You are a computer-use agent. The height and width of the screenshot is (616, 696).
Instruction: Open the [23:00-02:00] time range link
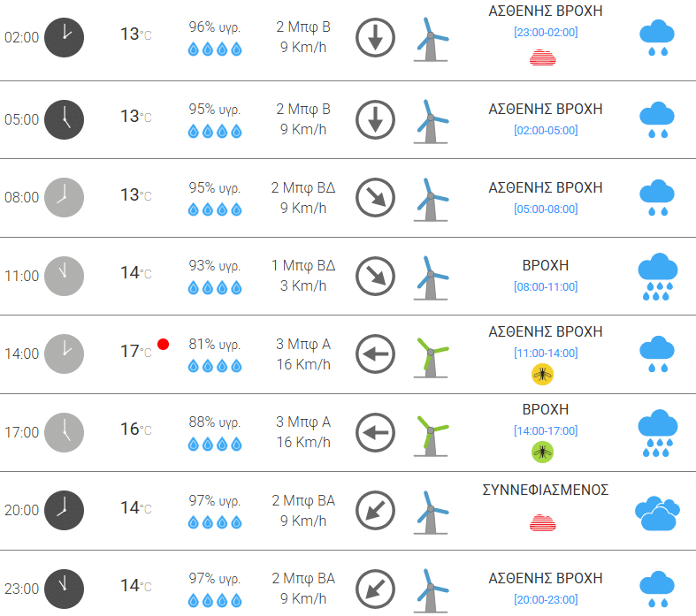[546, 33]
